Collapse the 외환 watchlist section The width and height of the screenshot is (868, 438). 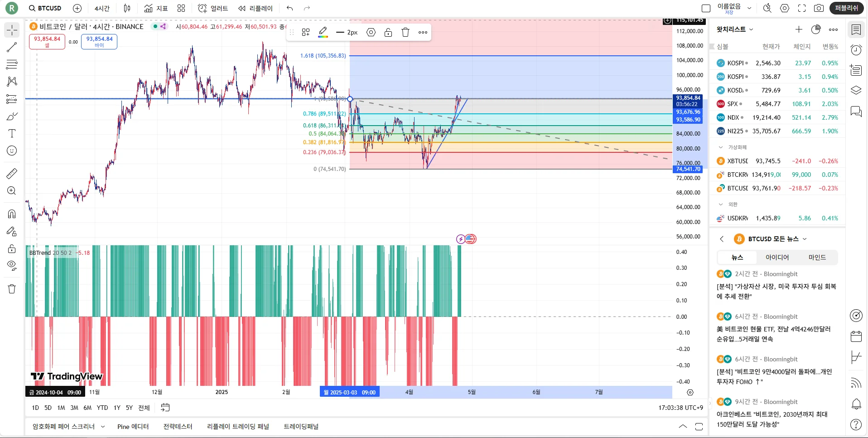click(721, 204)
